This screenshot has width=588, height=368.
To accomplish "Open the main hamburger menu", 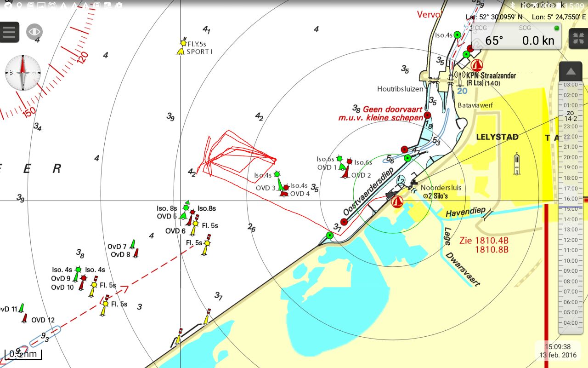I will pyautogui.click(x=9, y=32).
